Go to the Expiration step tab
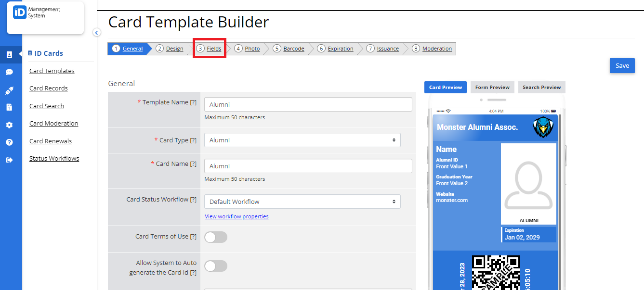Viewport: 644px width, 290px height. (x=336, y=49)
